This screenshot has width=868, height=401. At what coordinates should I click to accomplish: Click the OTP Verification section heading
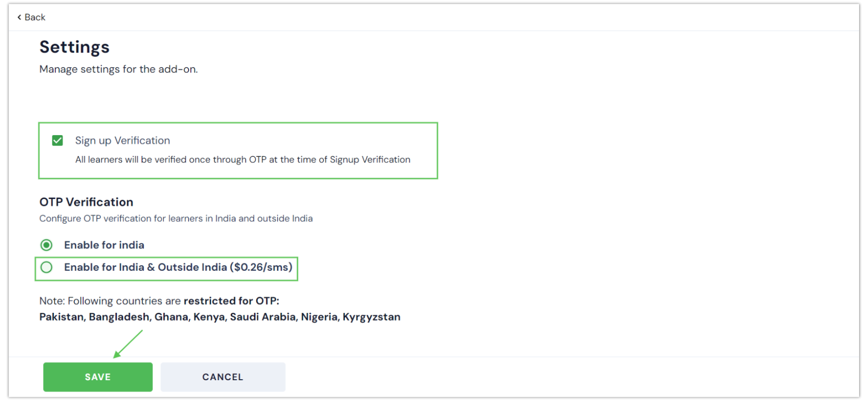click(x=87, y=202)
